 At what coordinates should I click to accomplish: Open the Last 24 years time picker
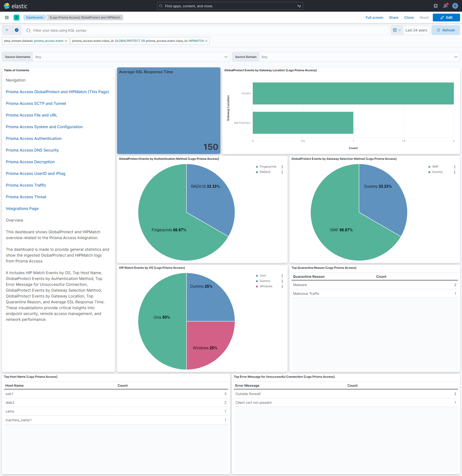(x=416, y=30)
